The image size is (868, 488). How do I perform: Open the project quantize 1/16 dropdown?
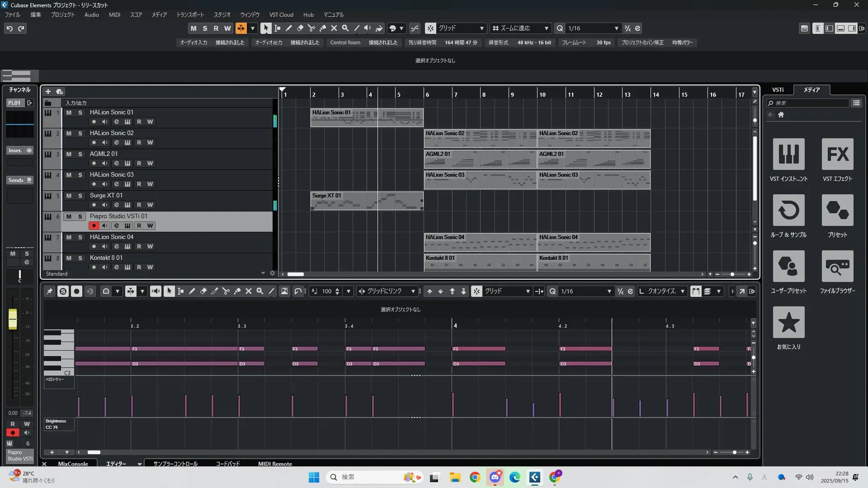(x=616, y=28)
